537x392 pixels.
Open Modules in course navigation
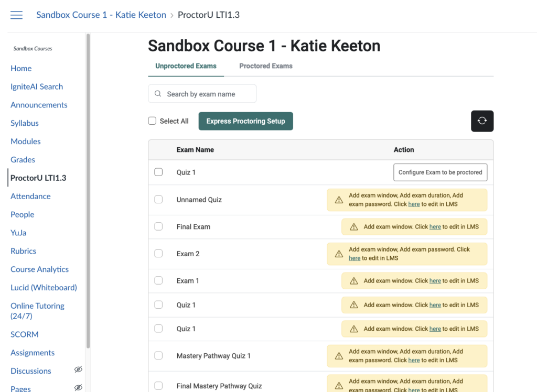[25, 141]
